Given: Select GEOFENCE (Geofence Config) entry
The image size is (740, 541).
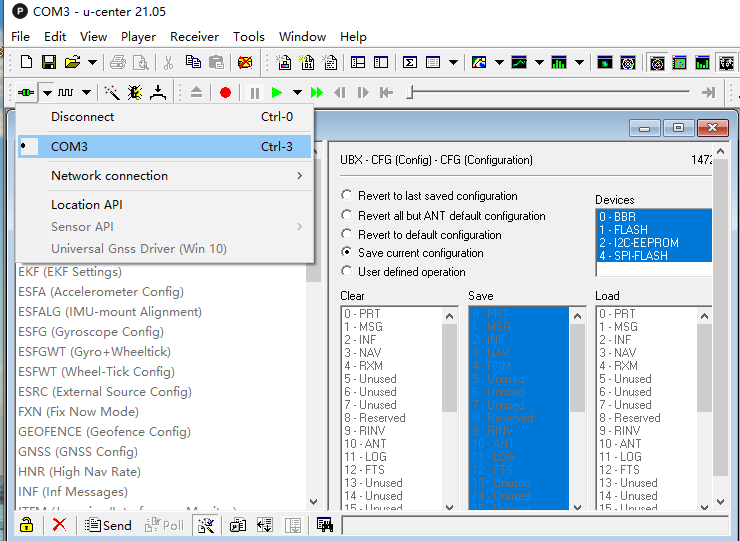Looking at the screenshot, I should point(104,431).
